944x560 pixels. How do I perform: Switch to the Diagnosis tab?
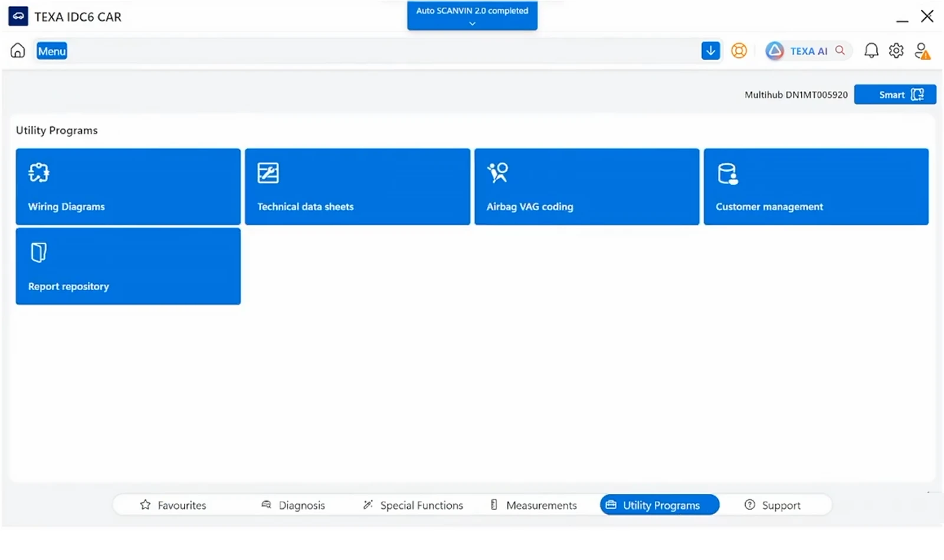[x=293, y=505]
